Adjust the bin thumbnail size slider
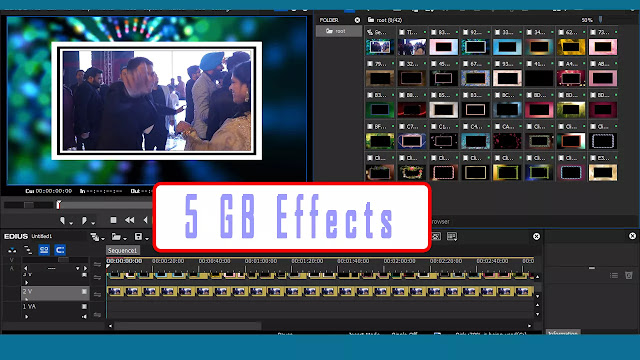 (x=600, y=19)
